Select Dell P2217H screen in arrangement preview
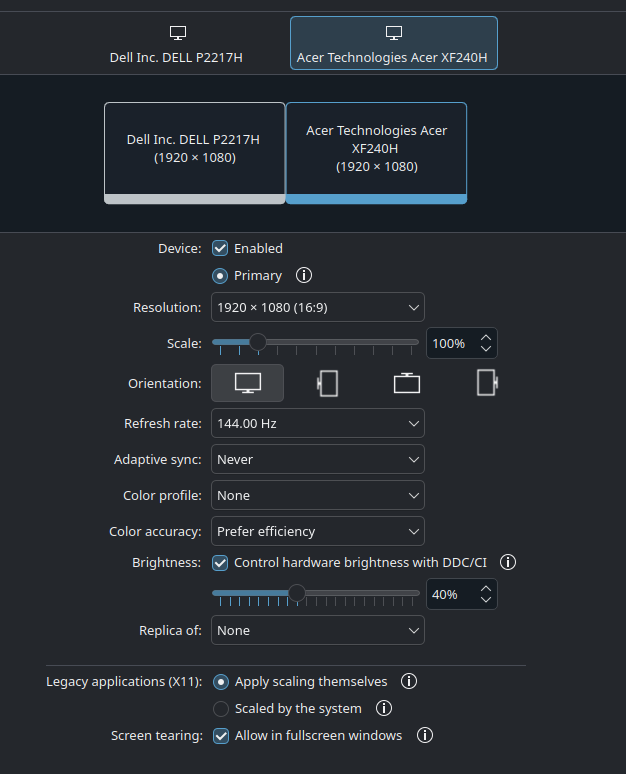Viewport: 626px width, 774px height. click(195, 153)
